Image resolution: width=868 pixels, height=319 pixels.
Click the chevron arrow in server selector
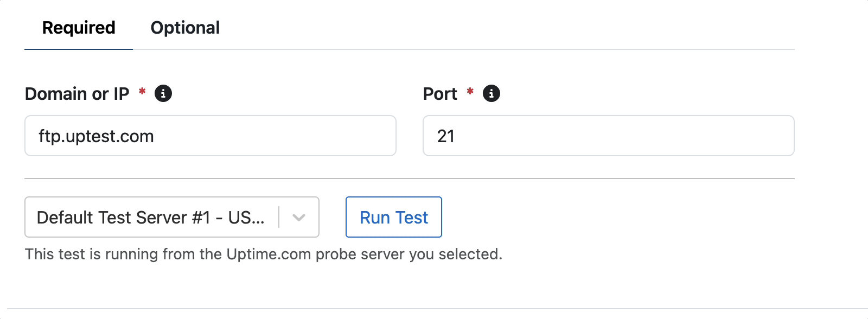[299, 218]
